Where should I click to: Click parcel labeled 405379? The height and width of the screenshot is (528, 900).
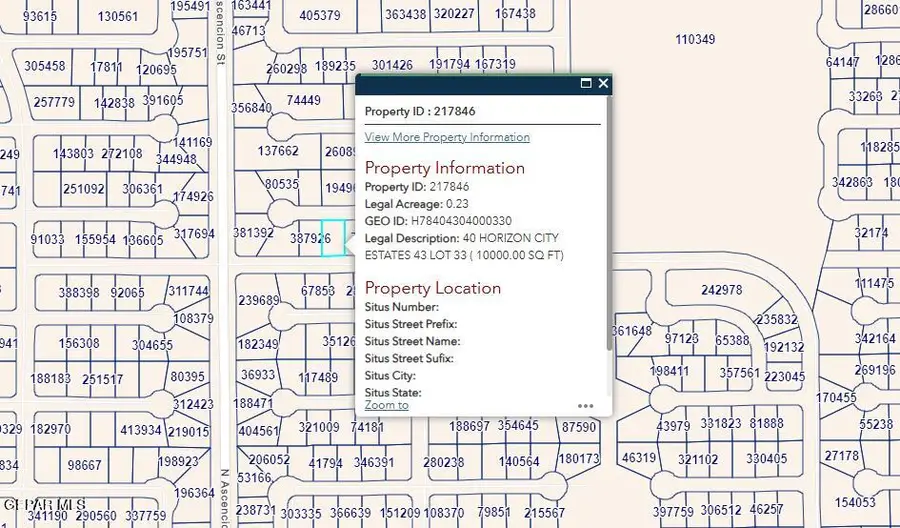coord(320,15)
